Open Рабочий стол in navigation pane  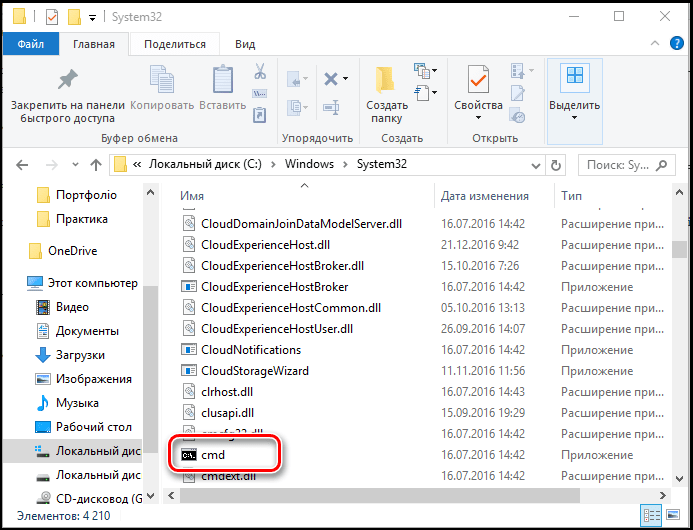coord(93,427)
